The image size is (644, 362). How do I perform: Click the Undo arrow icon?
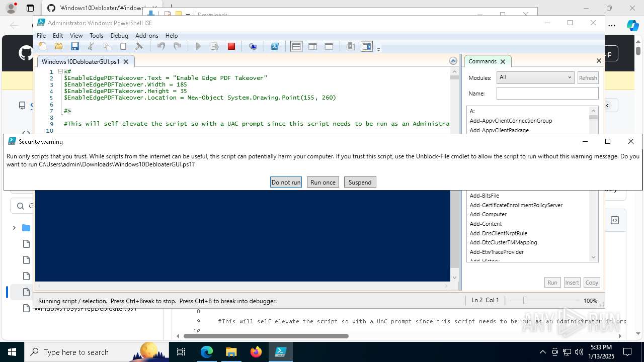[161, 46]
